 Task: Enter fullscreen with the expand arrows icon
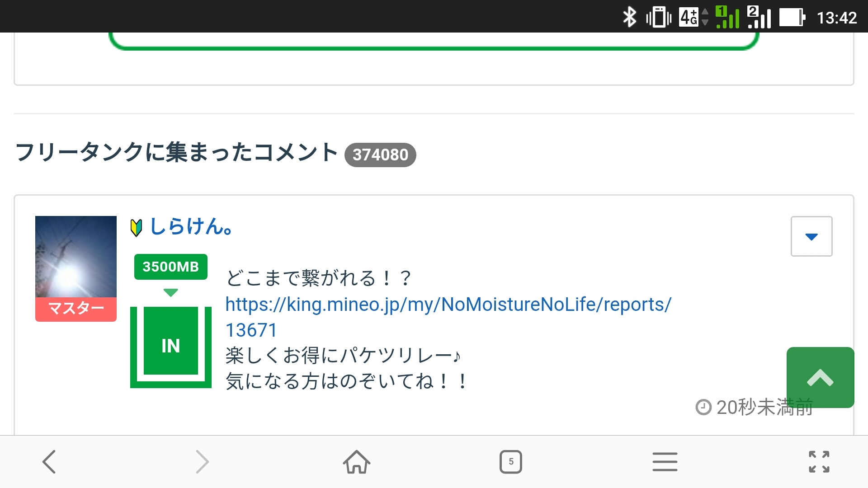pyautogui.click(x=819, y=462)
